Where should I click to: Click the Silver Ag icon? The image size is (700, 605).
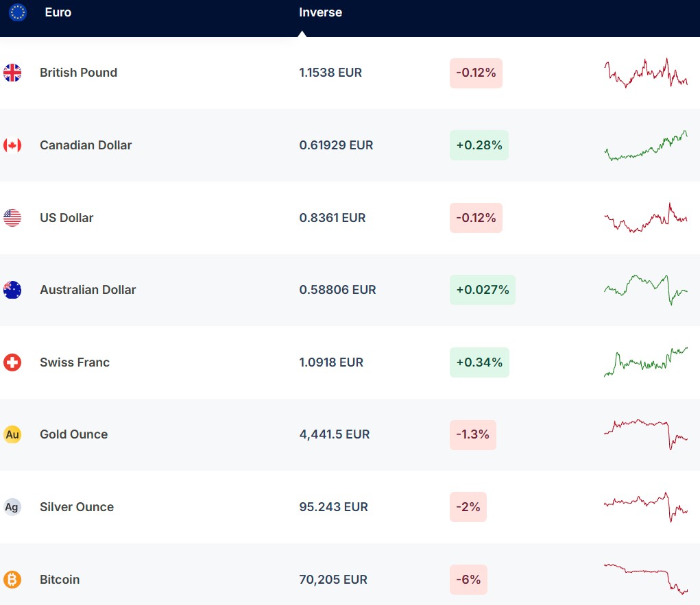12,507
